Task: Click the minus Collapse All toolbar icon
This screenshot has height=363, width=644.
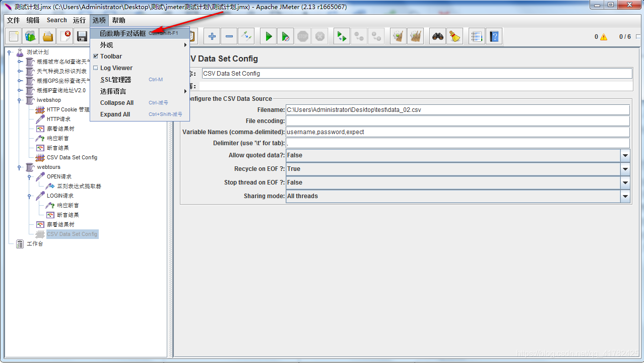Action: (x=229, y=36)
